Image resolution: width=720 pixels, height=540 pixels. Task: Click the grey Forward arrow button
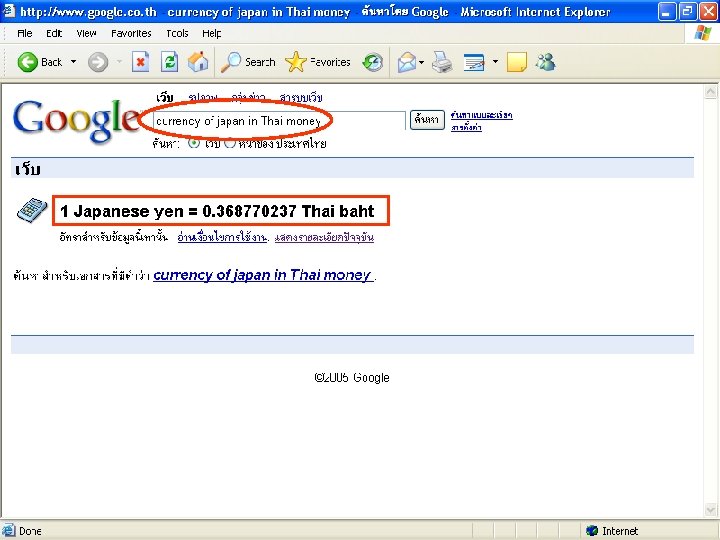98,62
